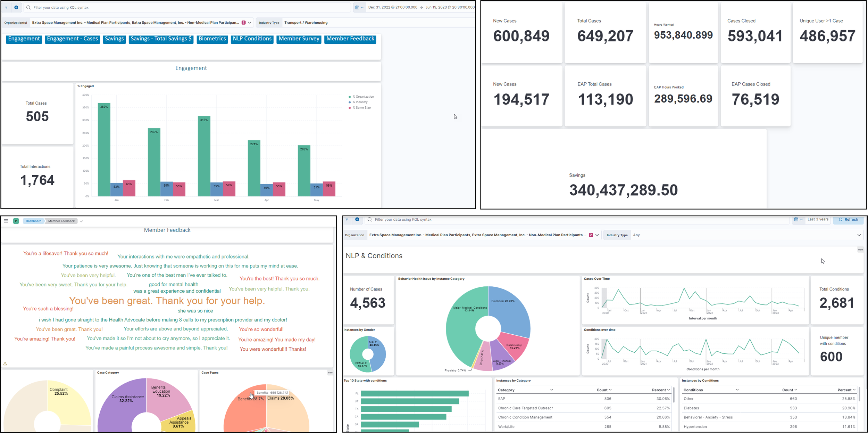
Task: Open Savings - Total Savings $ tab
Action: [161, 39]
